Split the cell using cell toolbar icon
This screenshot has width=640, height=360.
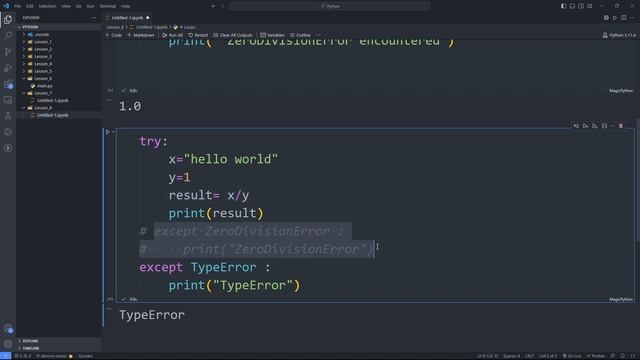pyautogui.click(x=604, y=126)
